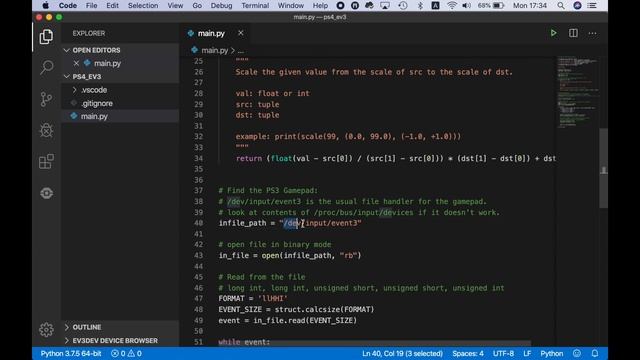Close main.py in Open Editors list
The width and height of the screenshot is (640, 360).
(x=76, y=63)
